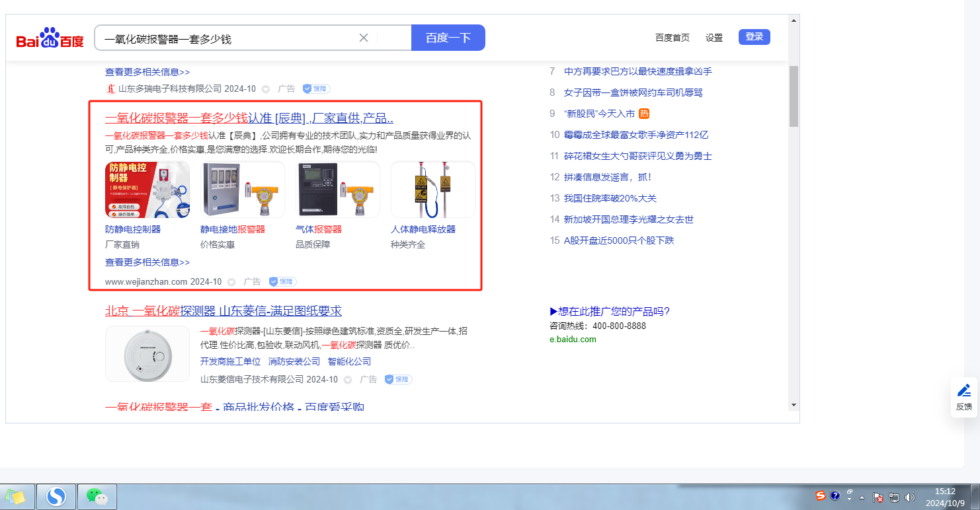980x510 pixels.
Task: Clear the search box with the X icon
Action: 364,38
